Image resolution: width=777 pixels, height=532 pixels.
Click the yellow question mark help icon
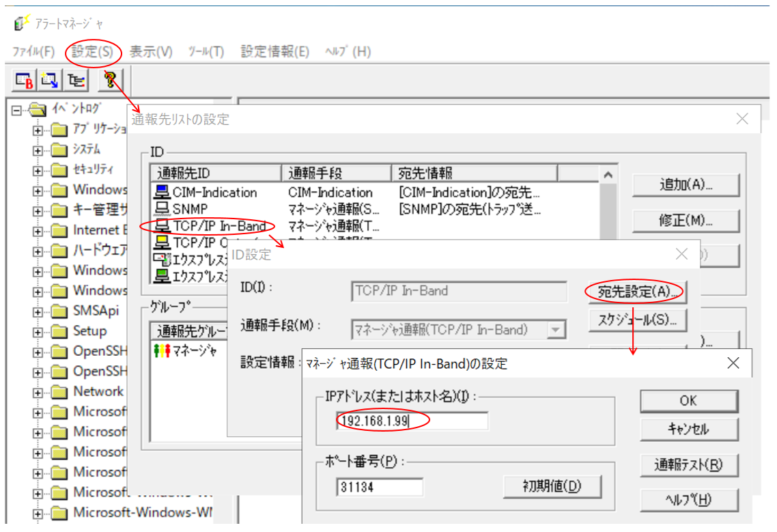[109, 81]
